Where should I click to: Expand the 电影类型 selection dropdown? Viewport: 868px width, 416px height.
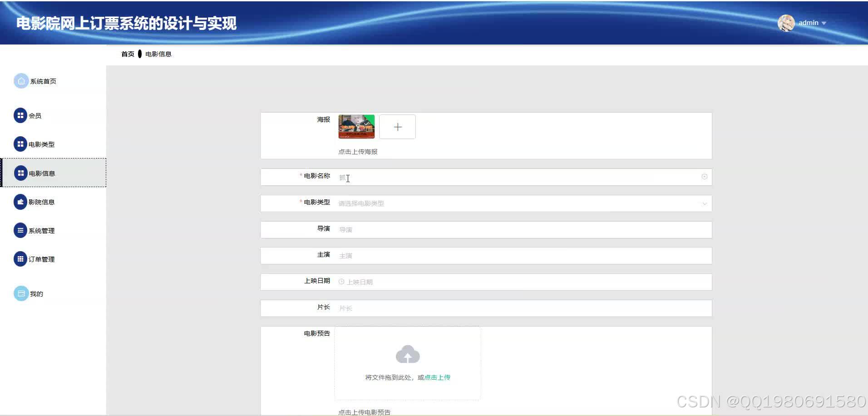tap(705, 203)
